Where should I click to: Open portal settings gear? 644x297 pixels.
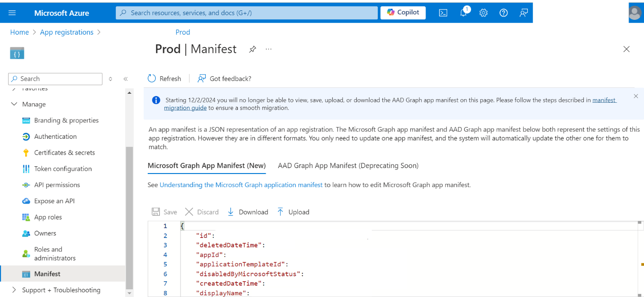[x=484, y=13]
